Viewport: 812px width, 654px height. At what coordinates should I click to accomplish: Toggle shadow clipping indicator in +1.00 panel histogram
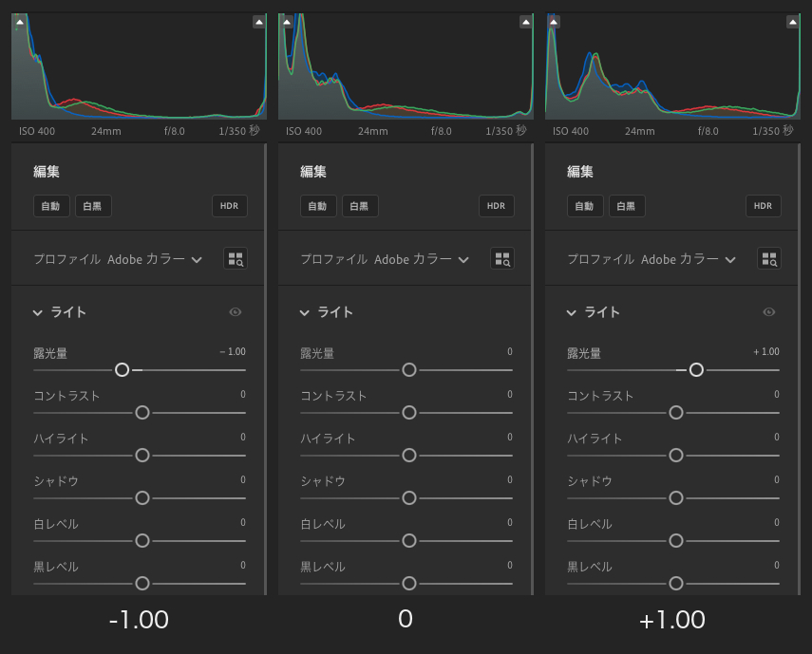(554, 22)
